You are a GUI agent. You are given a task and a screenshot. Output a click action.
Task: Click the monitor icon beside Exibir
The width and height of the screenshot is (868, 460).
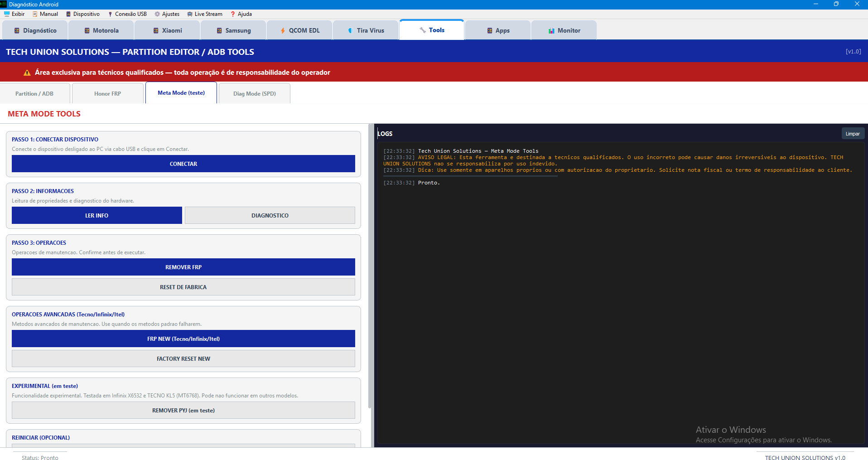coord(7,14)
